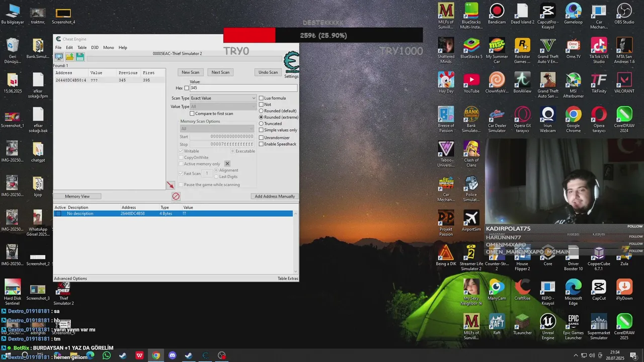Open the Scan Type Exact Value dropdown
Screen dimensions: 644x362
[x=223, y=98]
